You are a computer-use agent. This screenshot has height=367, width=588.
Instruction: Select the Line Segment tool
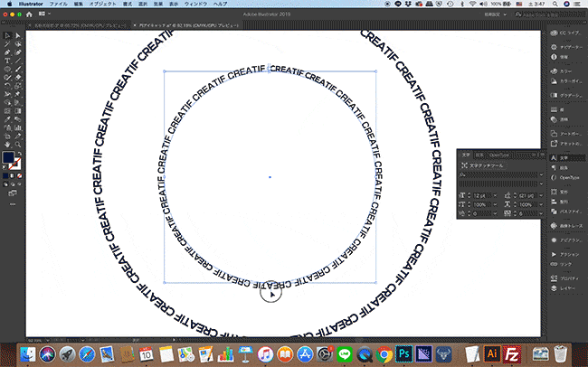(17, 61)
